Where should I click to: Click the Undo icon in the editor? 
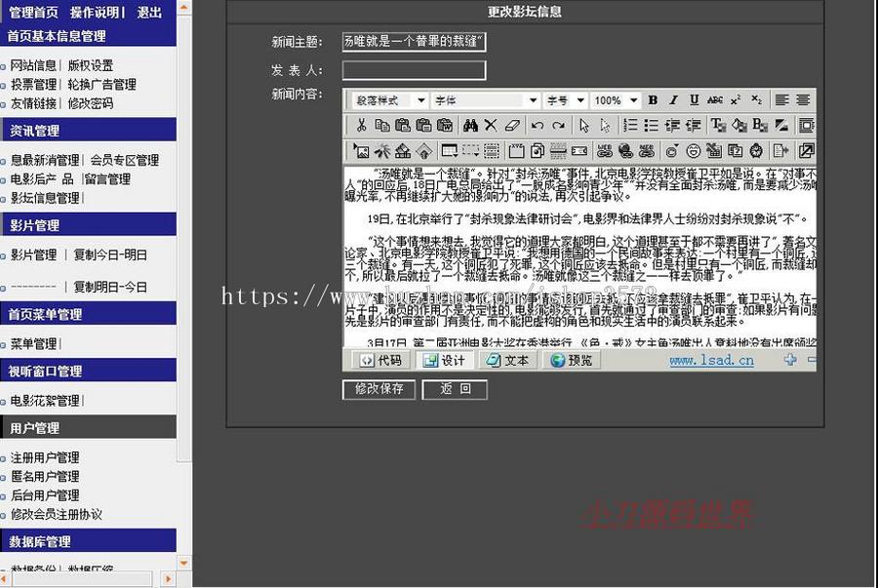coord(536,125)
